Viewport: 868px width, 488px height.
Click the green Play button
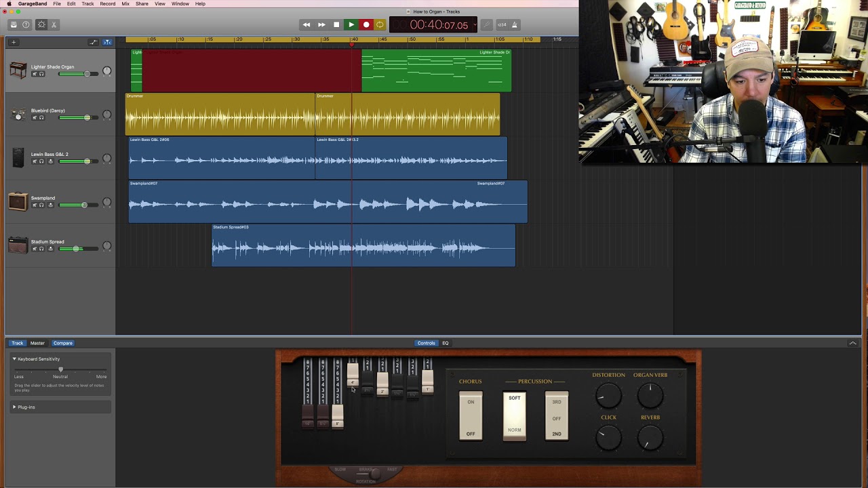[351, 24]
